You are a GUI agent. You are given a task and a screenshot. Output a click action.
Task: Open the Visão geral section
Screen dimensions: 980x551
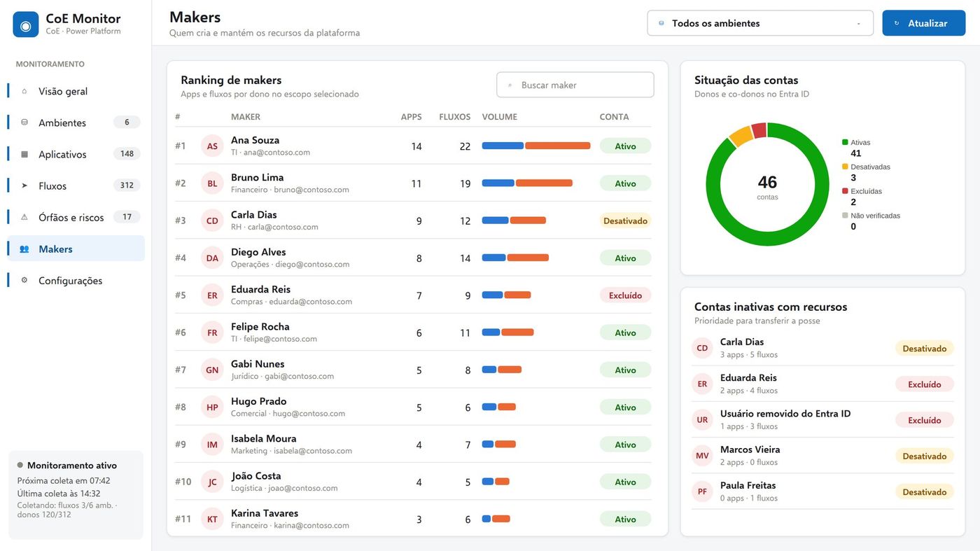coord(76,91)
